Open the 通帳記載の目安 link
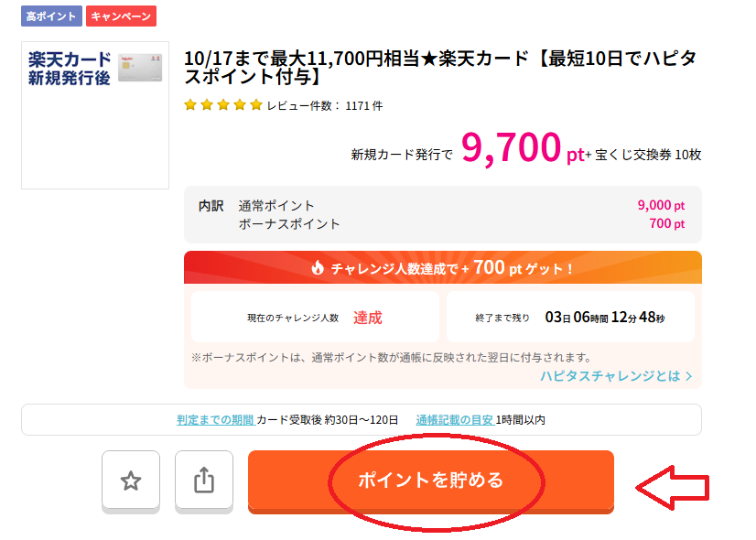 455,420
